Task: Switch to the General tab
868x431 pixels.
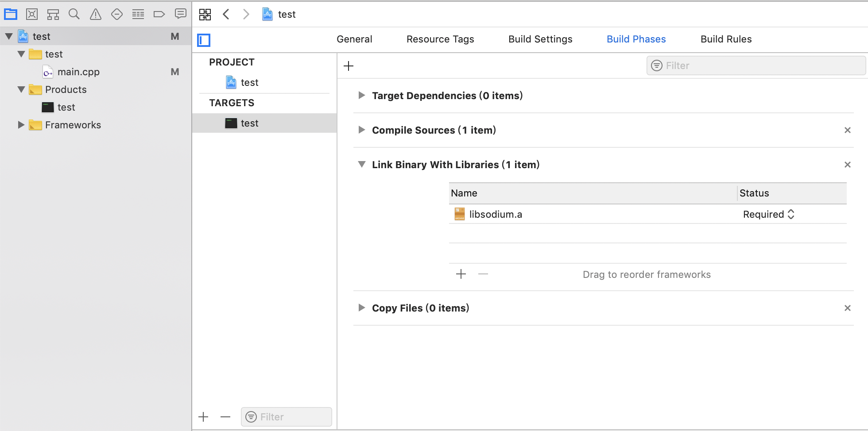Action: click(x=354, y=39)
